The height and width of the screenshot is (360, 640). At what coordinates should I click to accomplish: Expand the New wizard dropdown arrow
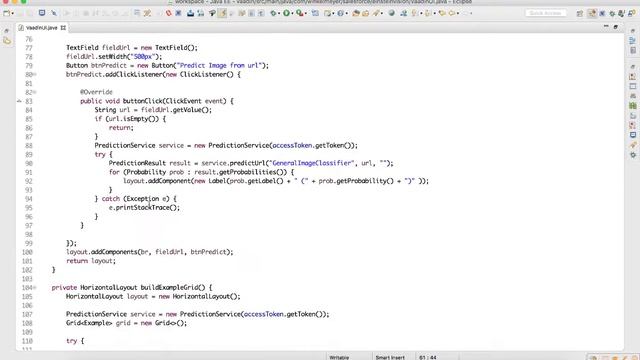click(13, 13)
